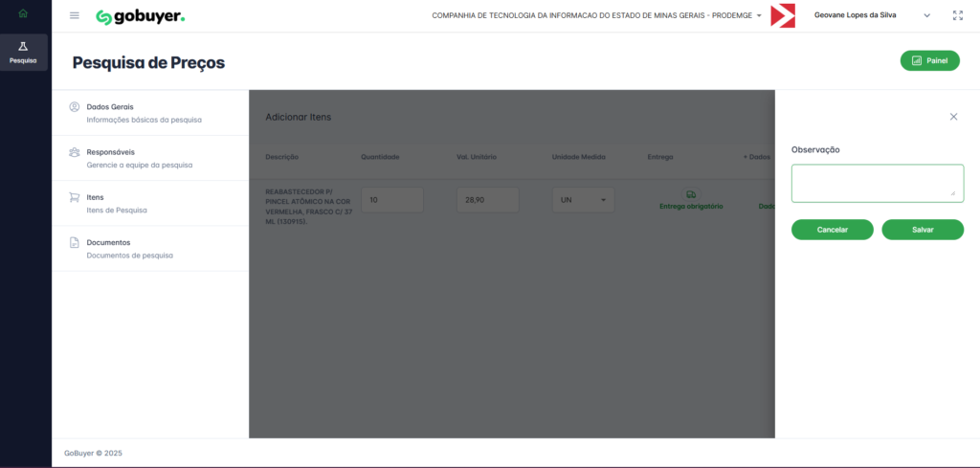980x468 pixels.
Task: Click in the Observação text area
Action: point(877,183)
